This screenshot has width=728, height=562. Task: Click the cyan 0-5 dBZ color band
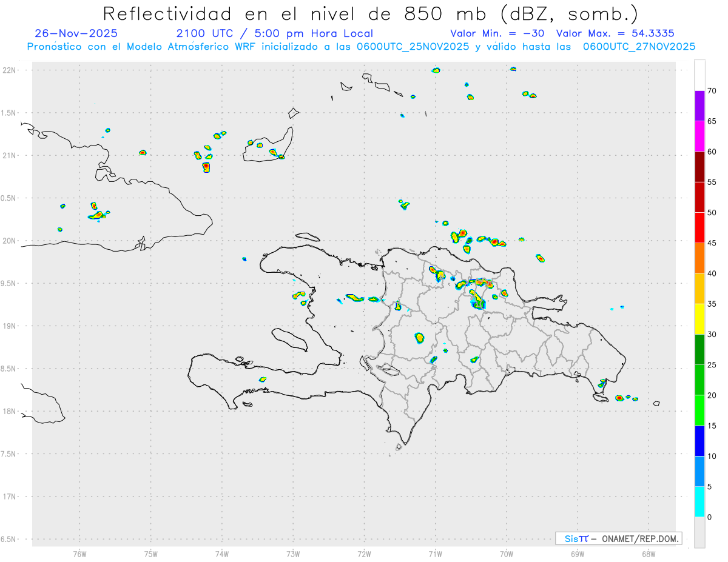point(699,502)
